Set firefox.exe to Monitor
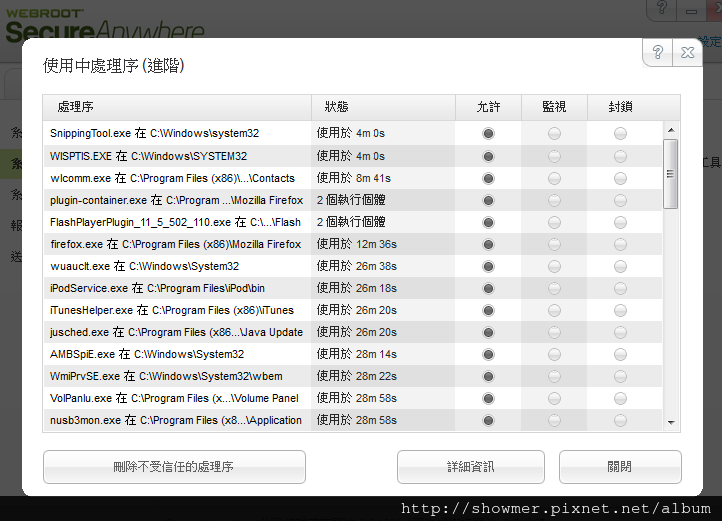The image size is (722, 521). coord(554,244)
